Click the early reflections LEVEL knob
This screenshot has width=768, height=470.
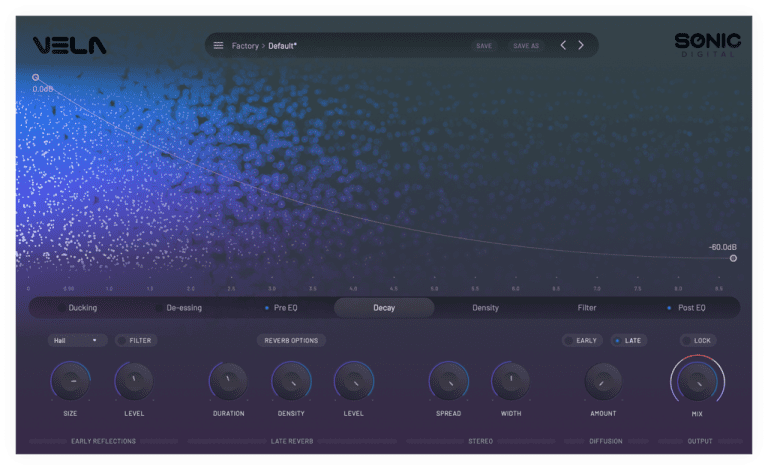tap(134, 381)
